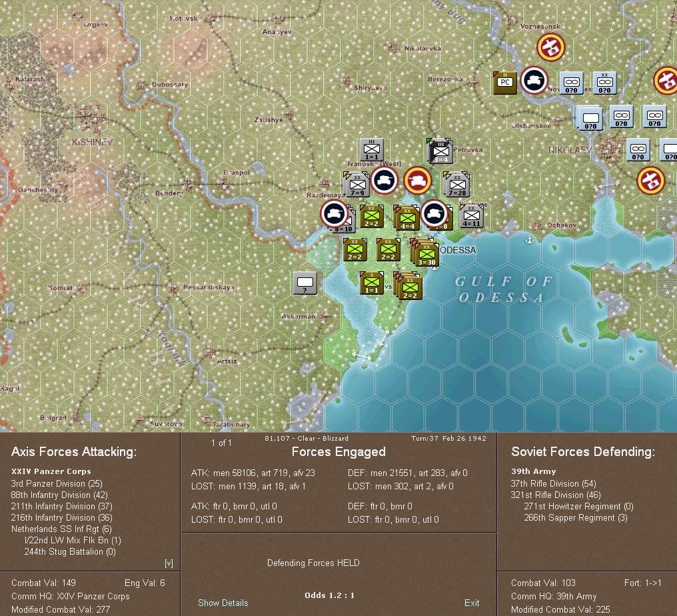The width and height of the screenshot is (677, 616).
Task: Click the partisan PC flag counter near Berezovka
Action: [x=504, y=83]
